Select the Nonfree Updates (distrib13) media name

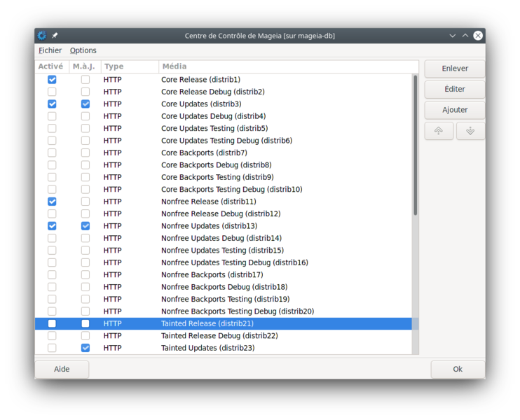(210, 226)
